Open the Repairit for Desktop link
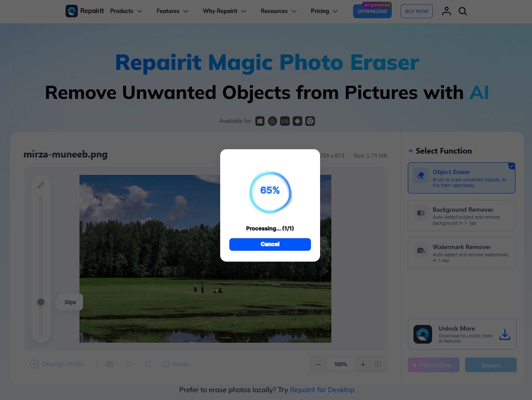The width and height of the screenshot is (532, 400). pos(322,390)
